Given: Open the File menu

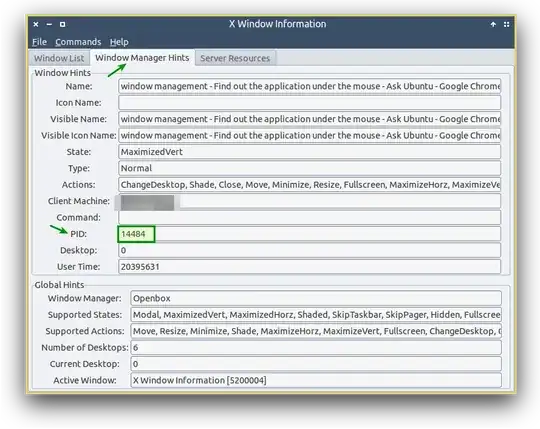Looking at the screenshot, I should 39,42.
